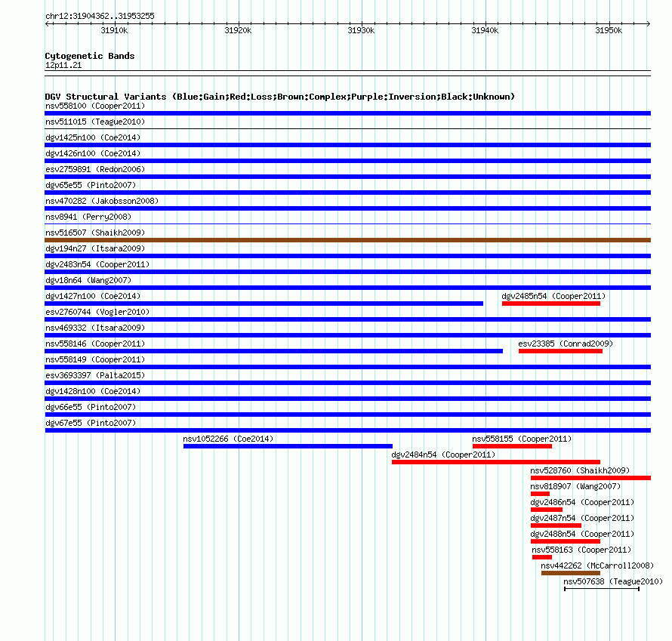
Task: Click the 31930k ruler label
Action: (x=361, y=30)
